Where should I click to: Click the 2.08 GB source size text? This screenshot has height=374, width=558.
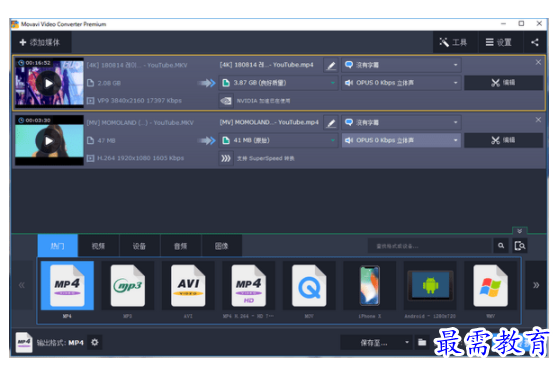(109, 83)
